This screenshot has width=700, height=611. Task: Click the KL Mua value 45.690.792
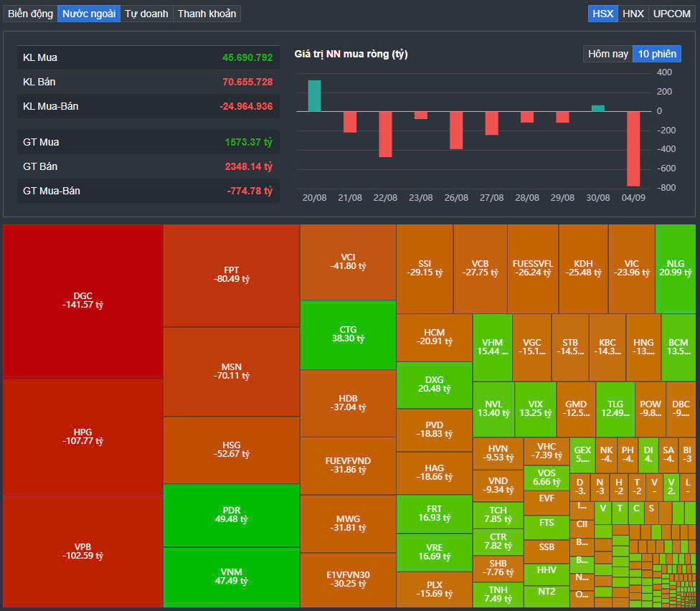(x=247, y=57)
